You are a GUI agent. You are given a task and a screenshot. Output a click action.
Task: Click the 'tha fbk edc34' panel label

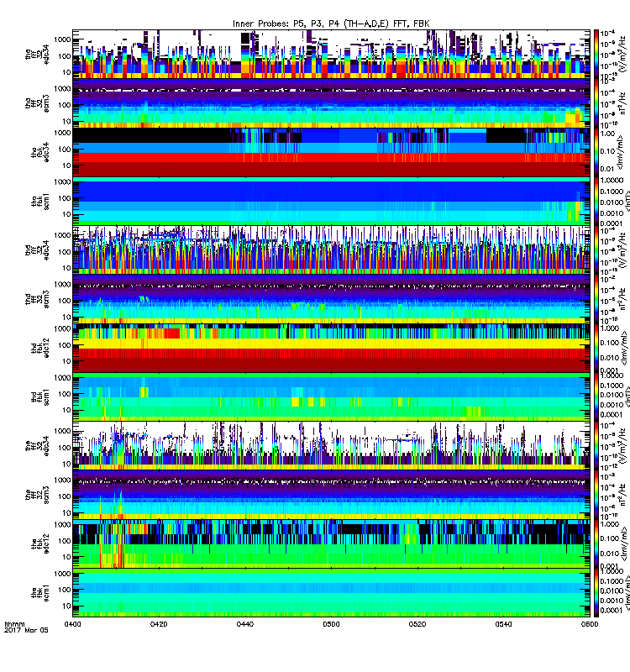39,152
